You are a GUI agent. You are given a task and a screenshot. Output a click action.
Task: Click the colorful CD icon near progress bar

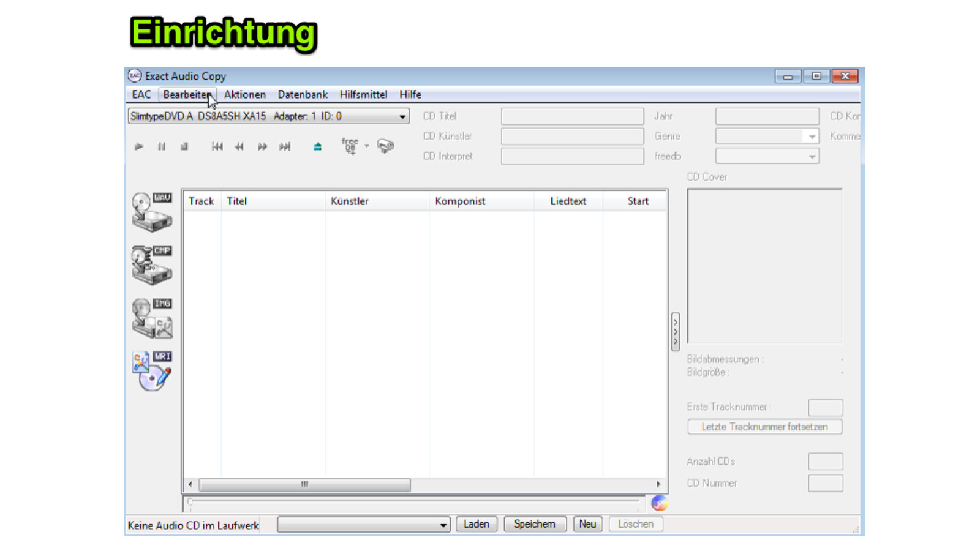[659, 503]
